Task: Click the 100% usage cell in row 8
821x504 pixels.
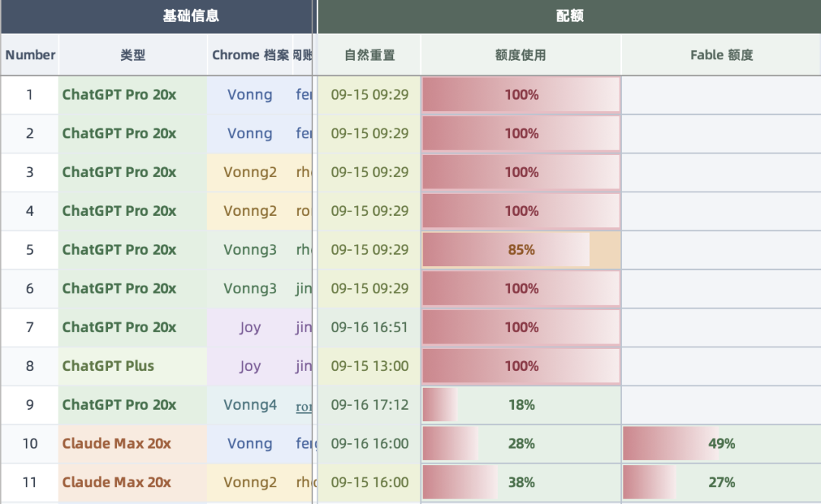Action: [521, 366]
